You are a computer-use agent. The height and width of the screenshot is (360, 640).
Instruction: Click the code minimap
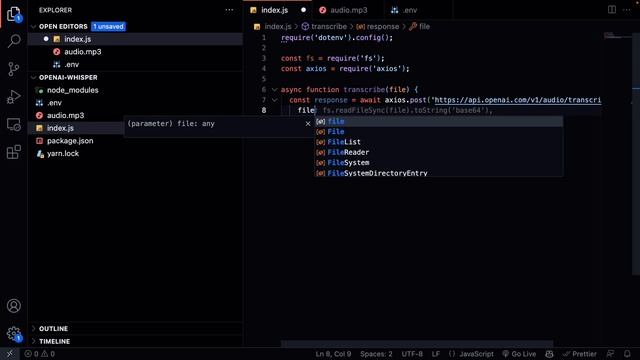(618, 36)
